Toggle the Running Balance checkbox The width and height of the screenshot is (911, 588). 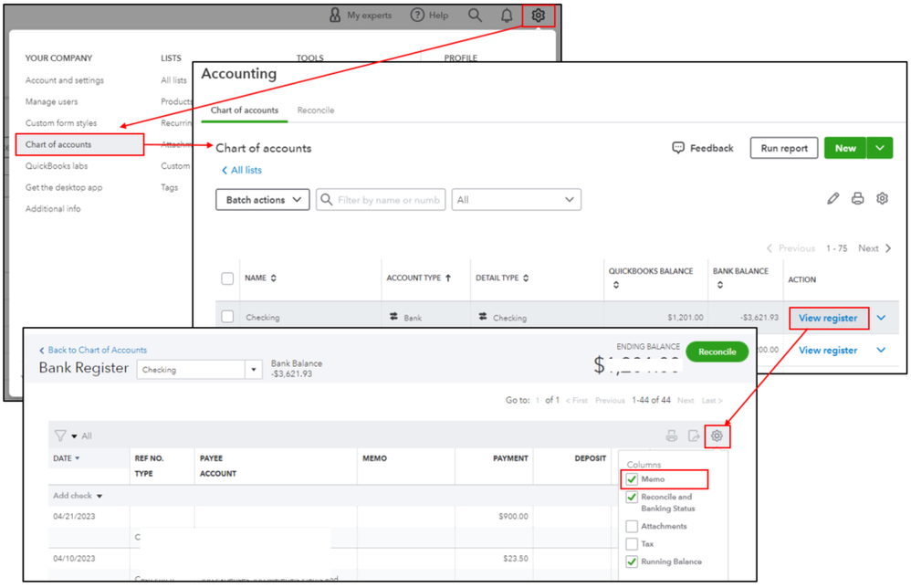[x=632, y=562]
